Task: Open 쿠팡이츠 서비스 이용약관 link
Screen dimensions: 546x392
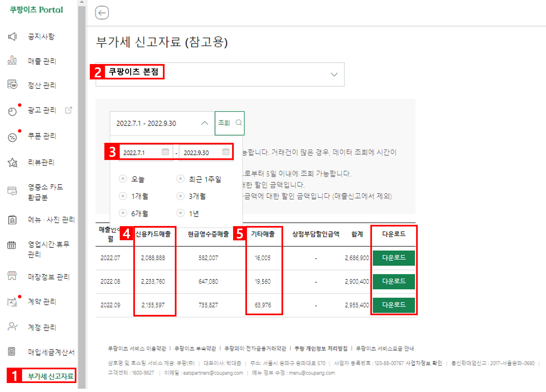Action: pyautogui.click(x=137, y=349)
